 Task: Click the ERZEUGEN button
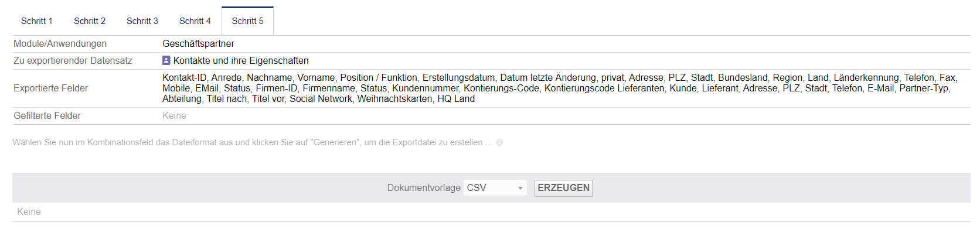point(563,188)
